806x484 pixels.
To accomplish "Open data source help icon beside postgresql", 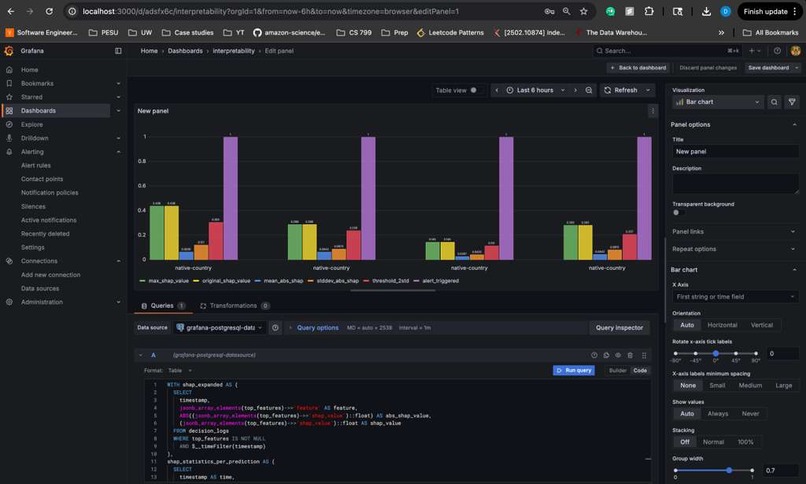I will pyautogui.click(x=276, y=328).
